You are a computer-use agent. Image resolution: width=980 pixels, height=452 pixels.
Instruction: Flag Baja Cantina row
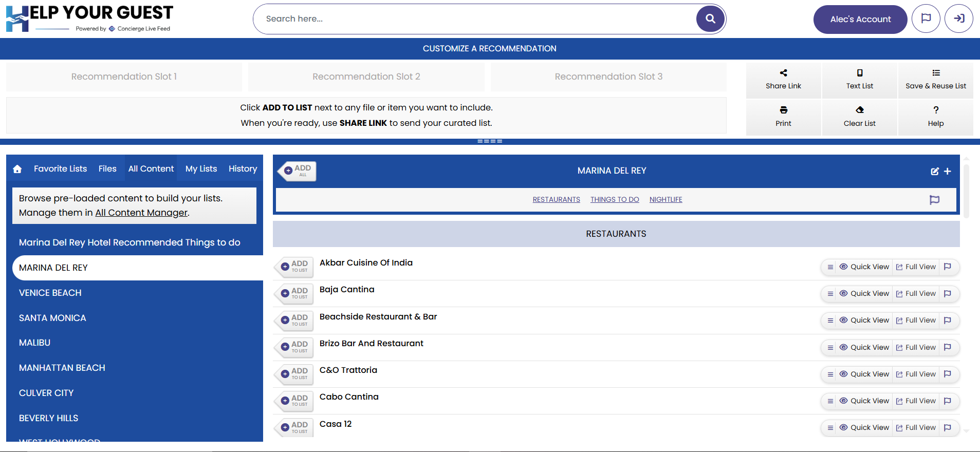(x=948, y=294)
